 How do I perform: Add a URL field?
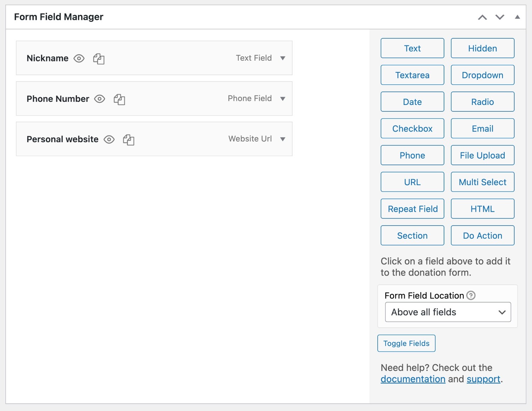pyautogui.click(x=412, y=182)
